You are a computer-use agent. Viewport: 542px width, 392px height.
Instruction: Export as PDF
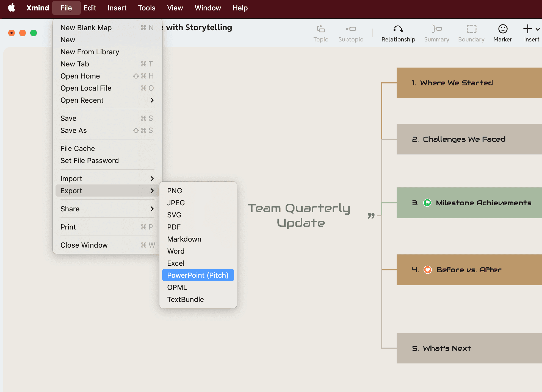point(198,227)
